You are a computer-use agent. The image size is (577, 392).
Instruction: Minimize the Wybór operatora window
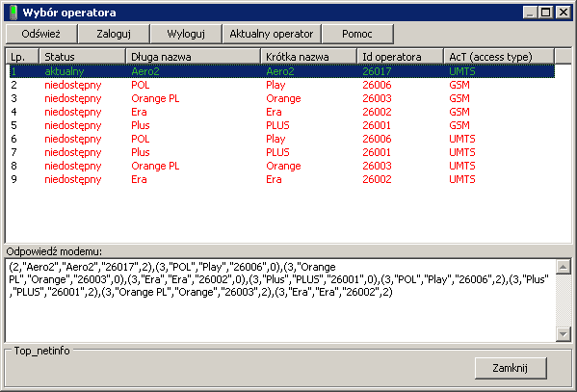[x=530, y=13]
